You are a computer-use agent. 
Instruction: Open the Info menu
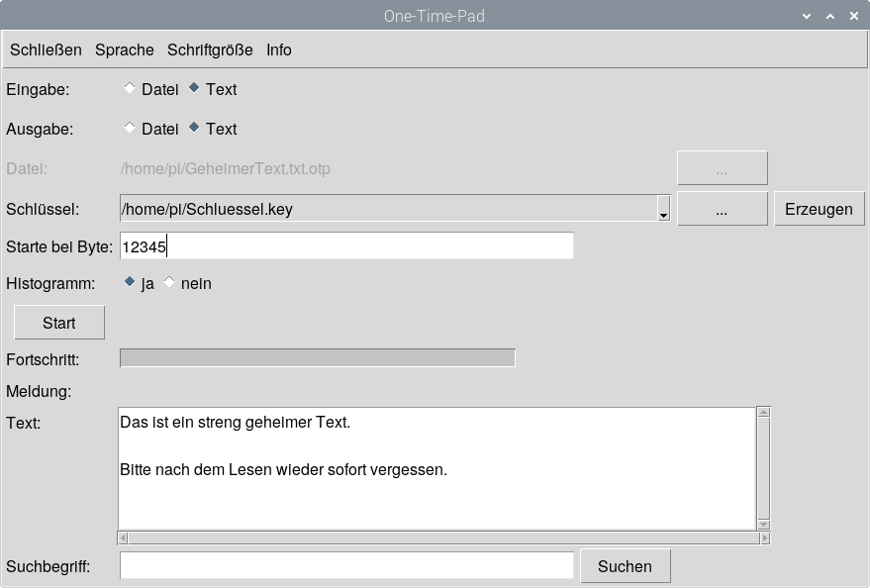pos(279,49)
